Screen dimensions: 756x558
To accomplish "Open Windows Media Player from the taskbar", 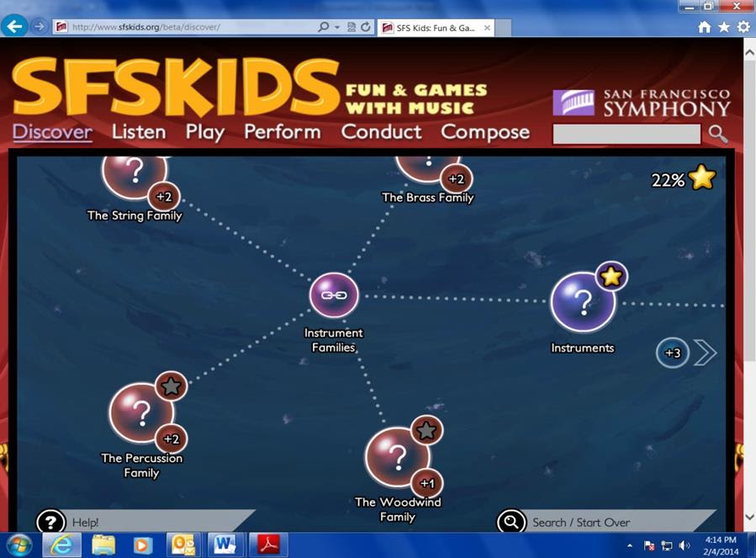I will pos(142,545).
